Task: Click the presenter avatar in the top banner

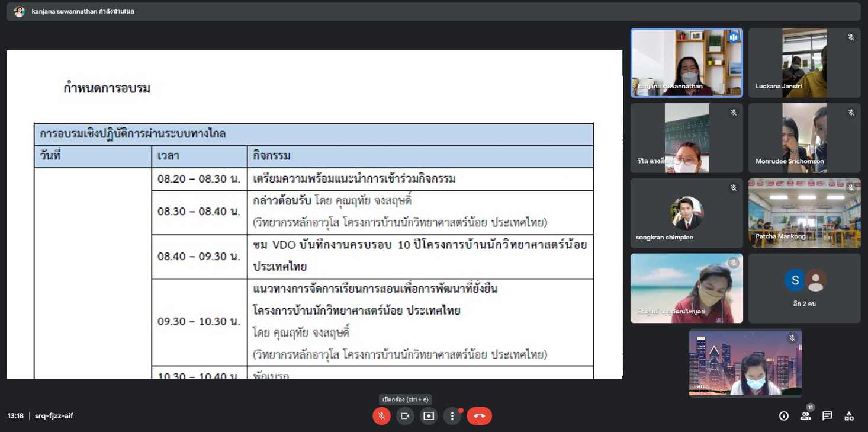Action: [x=20, y=11]
